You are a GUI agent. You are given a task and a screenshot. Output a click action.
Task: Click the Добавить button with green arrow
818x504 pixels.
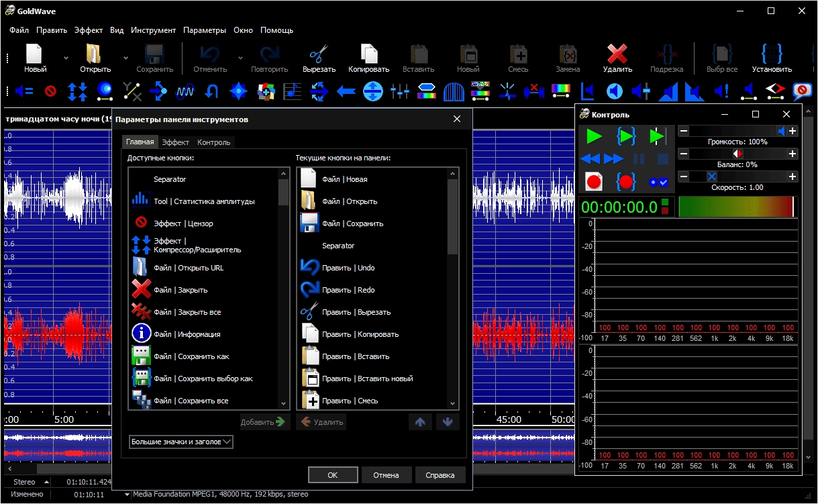[265, 422]
